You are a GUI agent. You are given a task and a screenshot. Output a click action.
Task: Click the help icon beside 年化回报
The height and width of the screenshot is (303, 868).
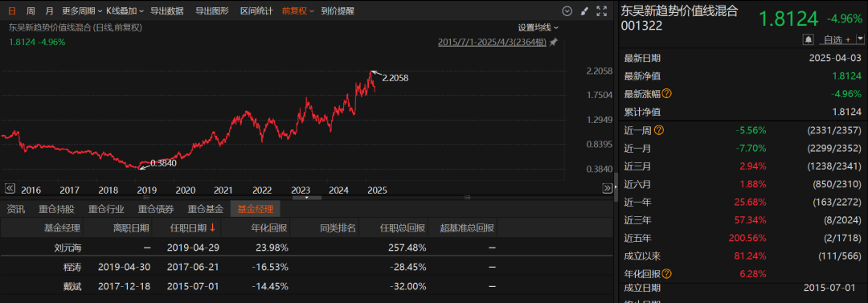coord(666,273)
